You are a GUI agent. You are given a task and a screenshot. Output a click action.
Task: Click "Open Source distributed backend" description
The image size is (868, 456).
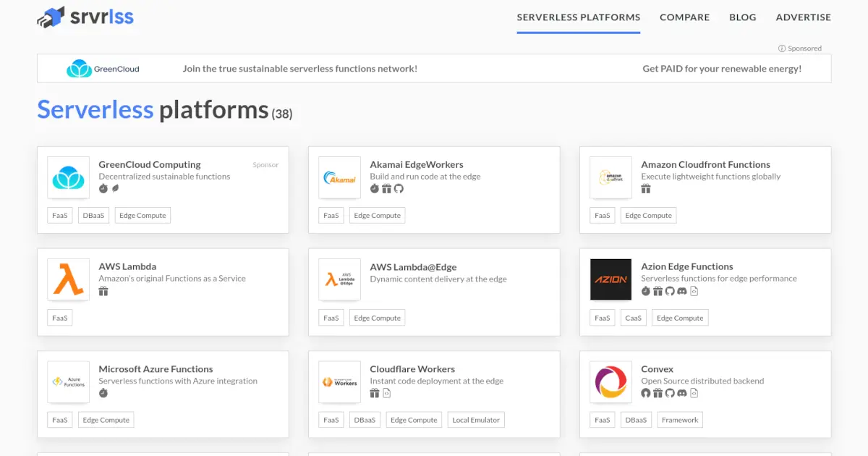click(x=702, y=381)
